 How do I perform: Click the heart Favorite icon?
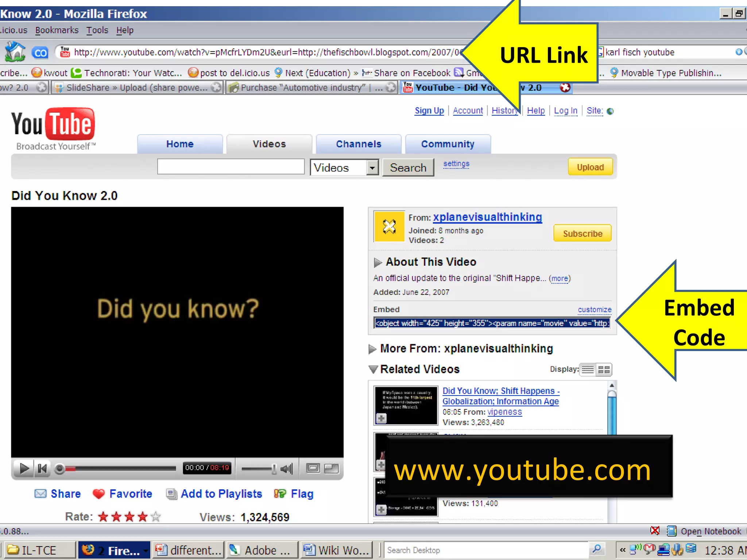[x=98, y=494]
